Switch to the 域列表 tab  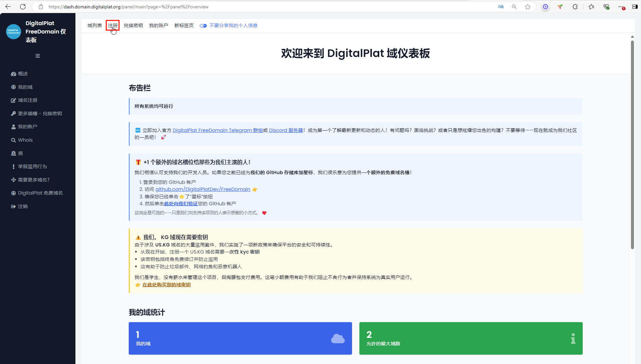[x=95, y=25]
